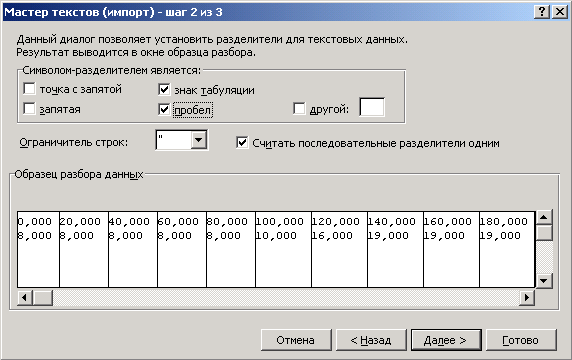This screenshot has height=360, width=572.
Task: Uncheck the 'знак табуляции' checkbox
Action: pos(164,89)
